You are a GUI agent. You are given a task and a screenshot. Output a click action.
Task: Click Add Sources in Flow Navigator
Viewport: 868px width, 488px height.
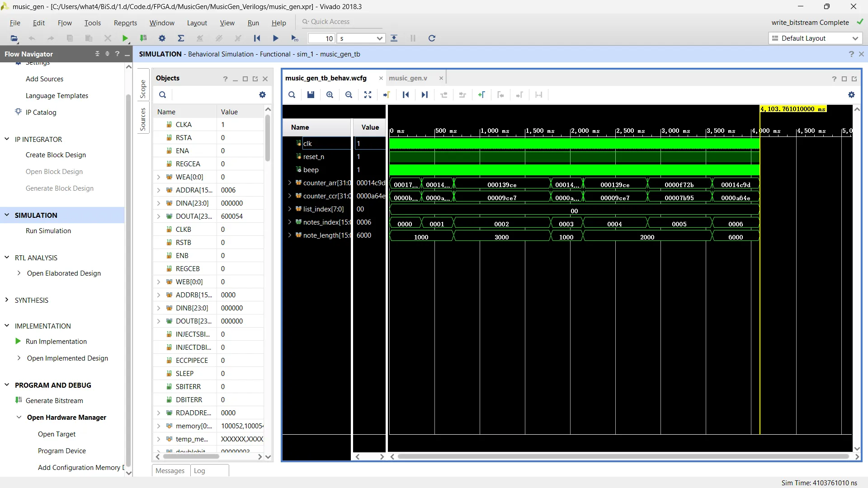(x=44, y=79)
